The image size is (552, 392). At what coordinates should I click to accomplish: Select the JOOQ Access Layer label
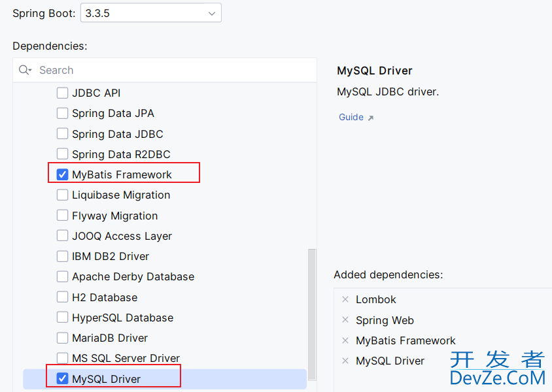(122, 237)
